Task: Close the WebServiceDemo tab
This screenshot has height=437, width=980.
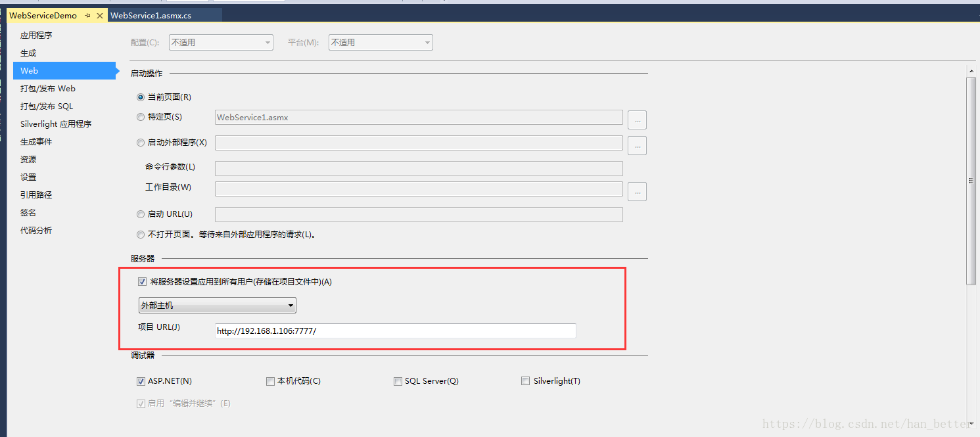Action: (x=100, y=15)
